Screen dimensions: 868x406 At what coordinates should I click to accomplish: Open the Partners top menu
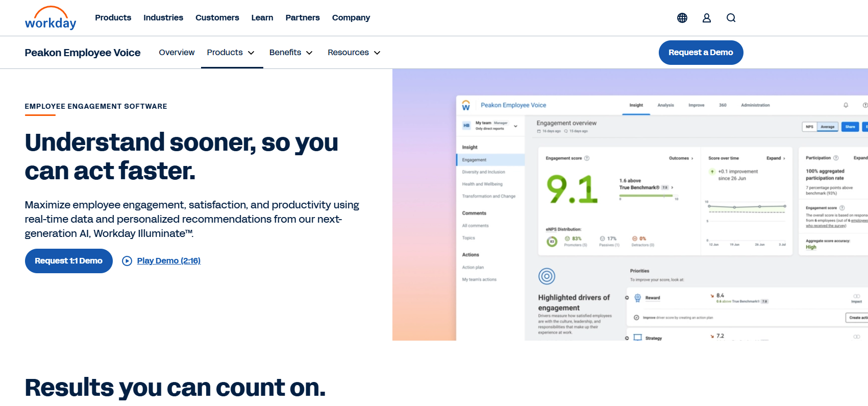pyautogui.click(x=303, y=18)
